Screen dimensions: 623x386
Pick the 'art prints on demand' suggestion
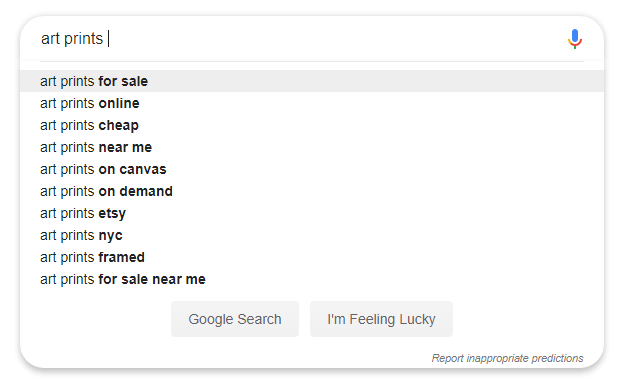pyautogui.click(x=312, y=191)
